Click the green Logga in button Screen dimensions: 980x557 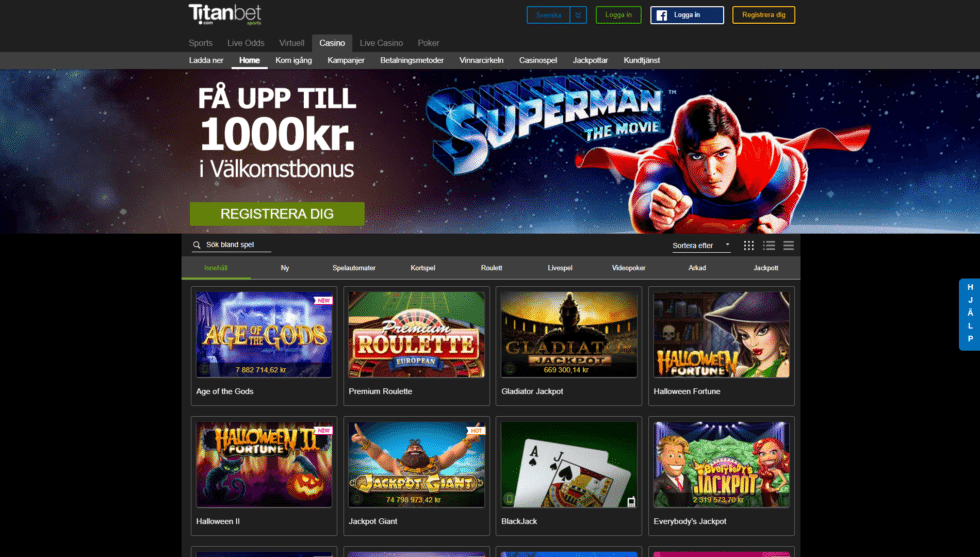(618, 15)
